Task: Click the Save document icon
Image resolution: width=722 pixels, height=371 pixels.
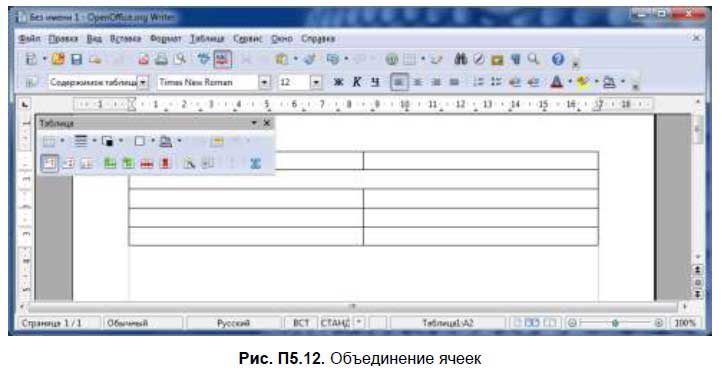Action: [76, 59]
